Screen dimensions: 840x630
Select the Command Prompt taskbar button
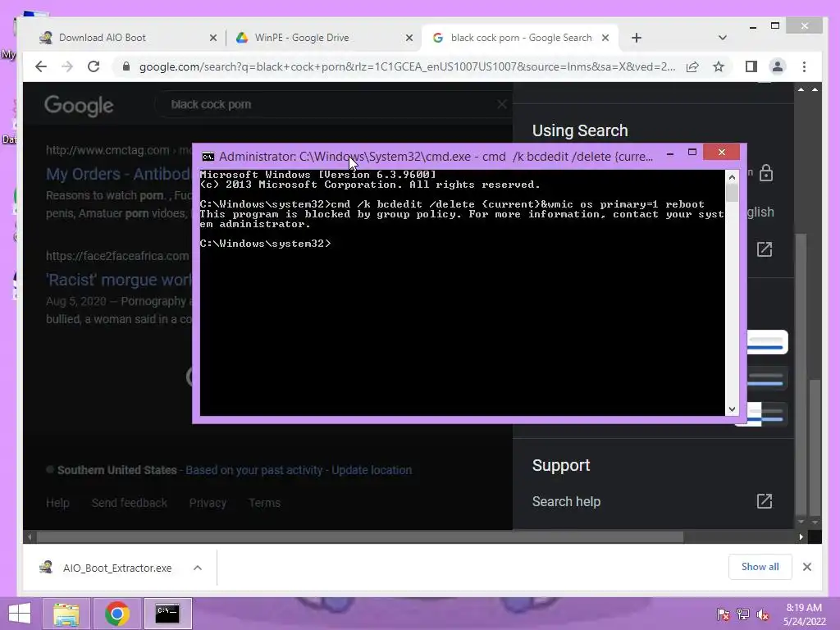(x=167, y=614)
